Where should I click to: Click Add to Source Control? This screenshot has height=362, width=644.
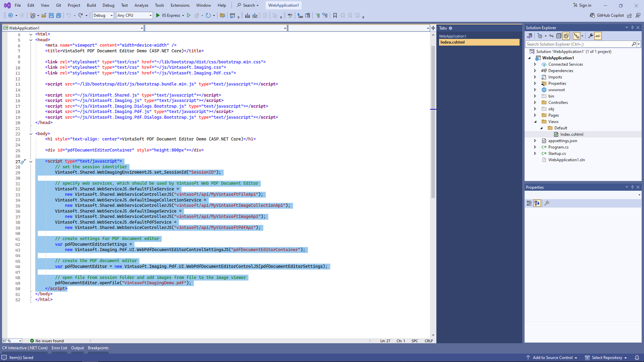click(552, 358)
